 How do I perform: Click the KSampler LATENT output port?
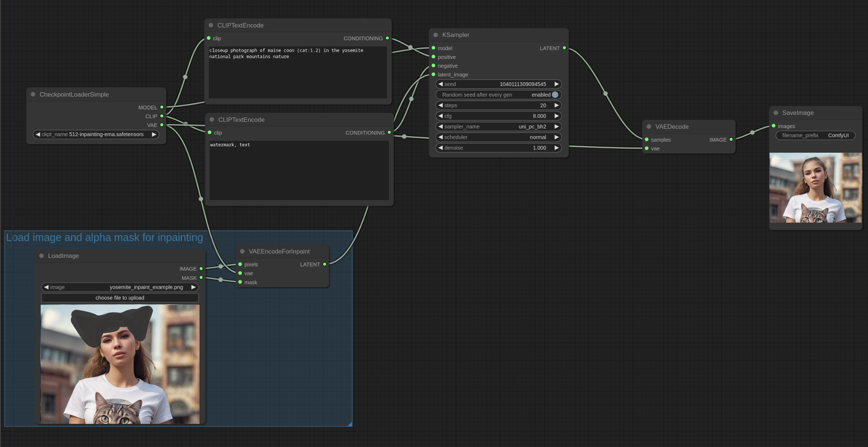(564, 48)
